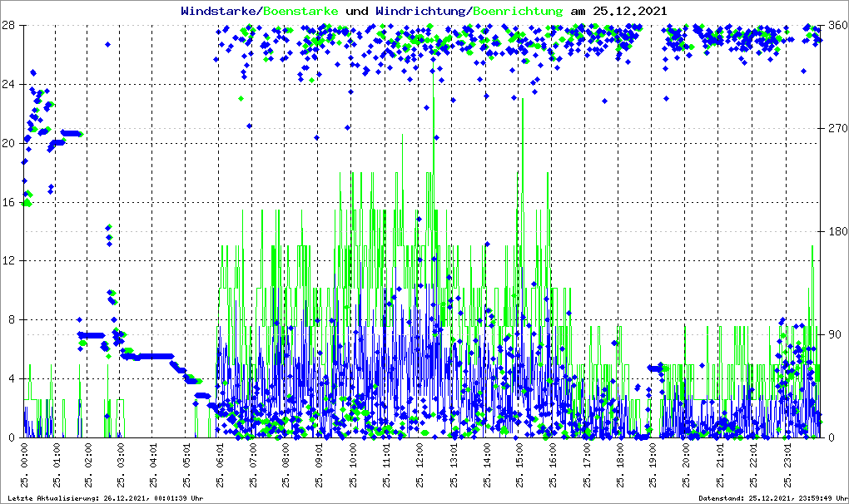
Task: Click the Datenstand timestamp footer text
Action: point(771,498)
